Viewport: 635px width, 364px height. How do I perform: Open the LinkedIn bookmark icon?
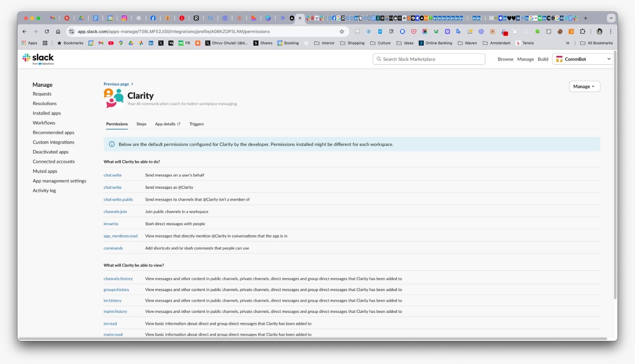pyautogui.click(x=151, y=43)
